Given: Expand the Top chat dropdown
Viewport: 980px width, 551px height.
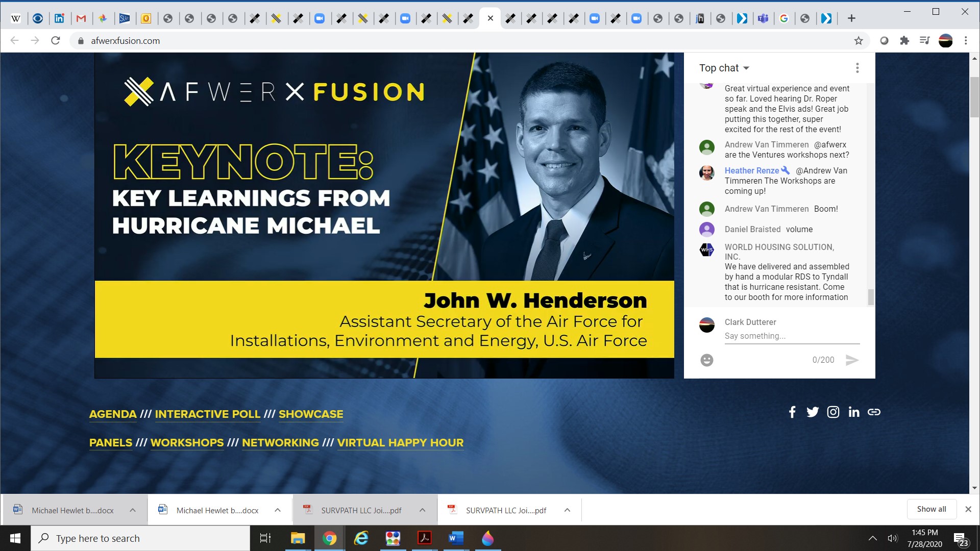Looking at the screenshot, I should coord(724,68).
